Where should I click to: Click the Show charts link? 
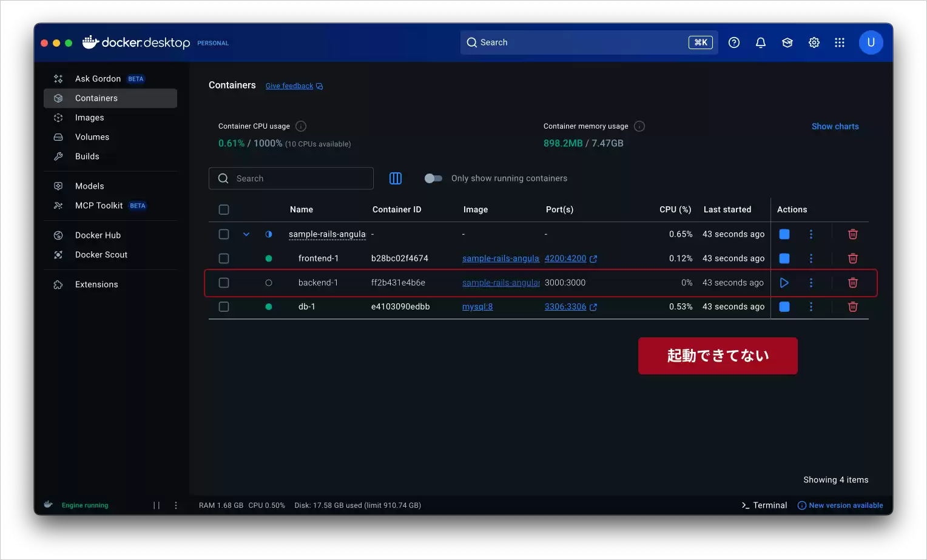click(835, 126)
